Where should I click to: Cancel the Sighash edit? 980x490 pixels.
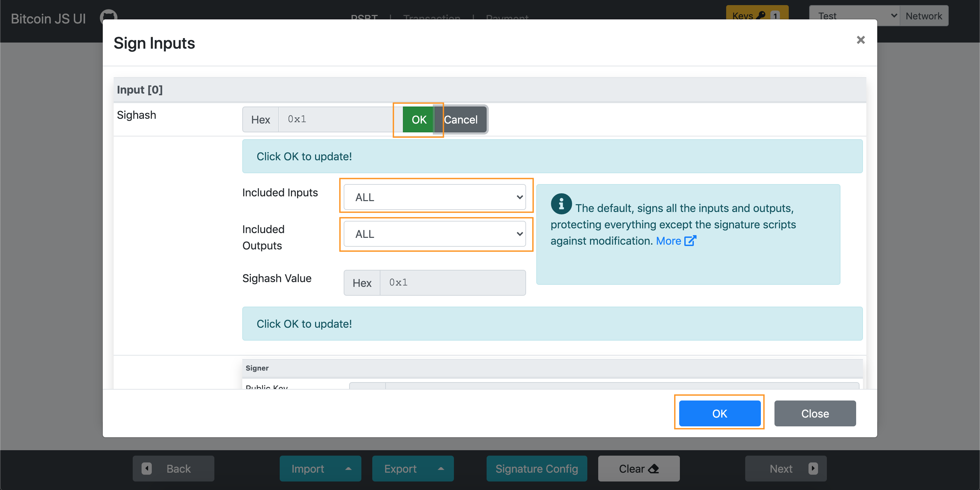461,119
